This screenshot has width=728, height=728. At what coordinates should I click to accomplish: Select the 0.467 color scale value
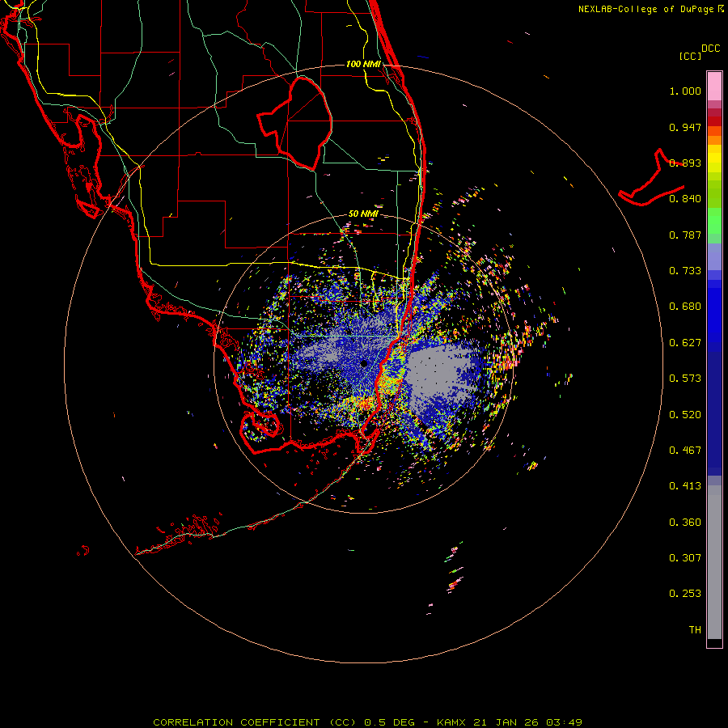pos(685,450)
